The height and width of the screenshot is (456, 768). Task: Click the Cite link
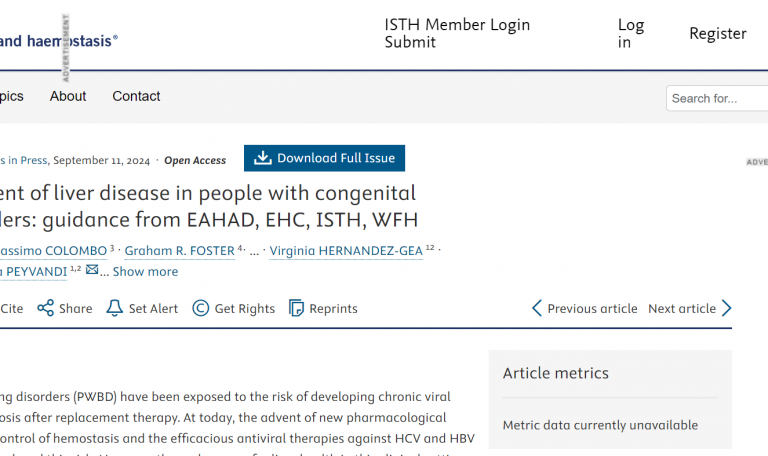pyautogui.click(x=12, y=308)
